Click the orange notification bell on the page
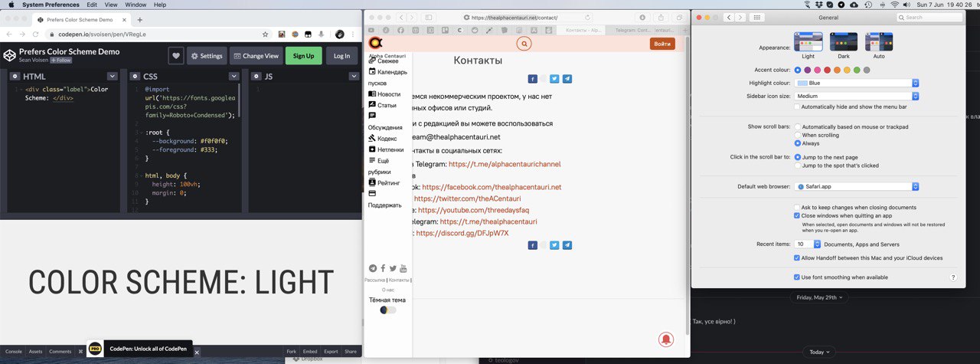Screen dimensions: 980x364 [666, 339]
